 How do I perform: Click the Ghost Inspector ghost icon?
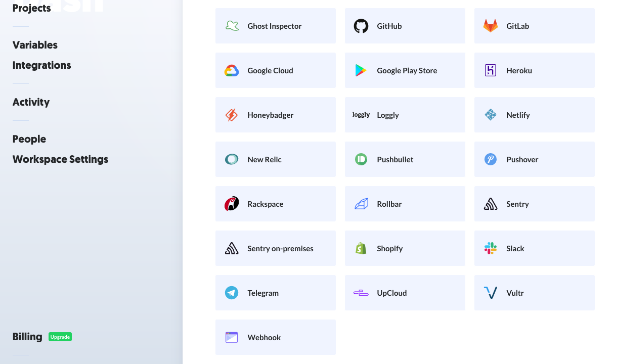click(x=232, y=26)
